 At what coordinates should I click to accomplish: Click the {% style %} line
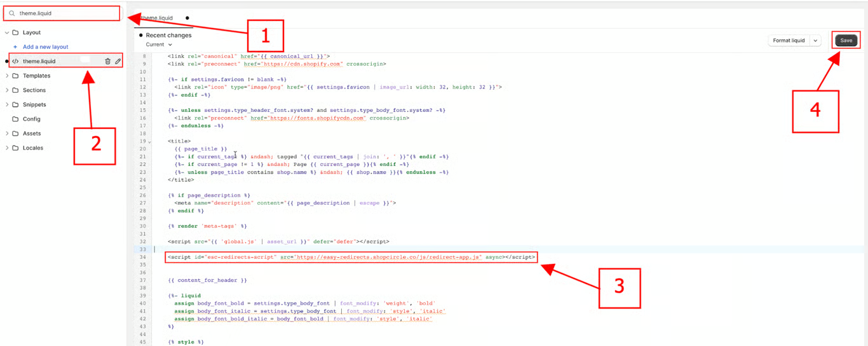point(186,342)
